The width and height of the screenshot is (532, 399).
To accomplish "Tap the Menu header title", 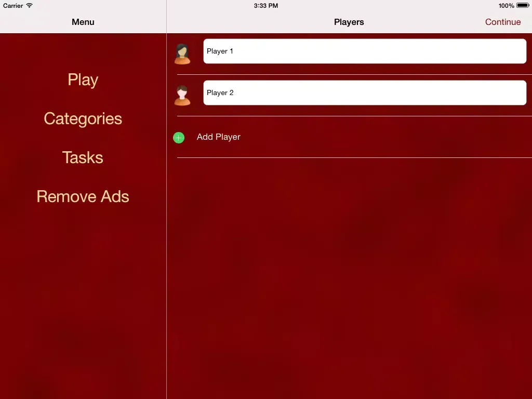I will [x=83, y=22].
